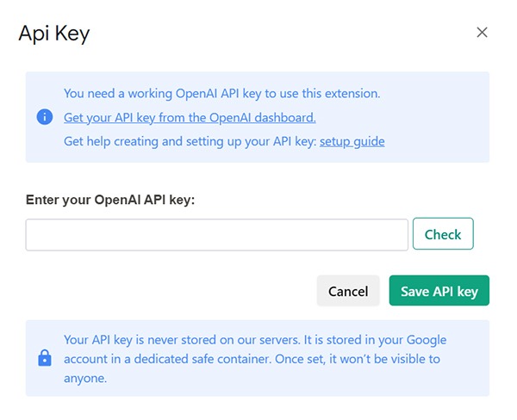This screenshot has height=420, width=517.
Task: Focus the OpenAI API key input field
Action: pyautogui.click(x=216, y=235)
